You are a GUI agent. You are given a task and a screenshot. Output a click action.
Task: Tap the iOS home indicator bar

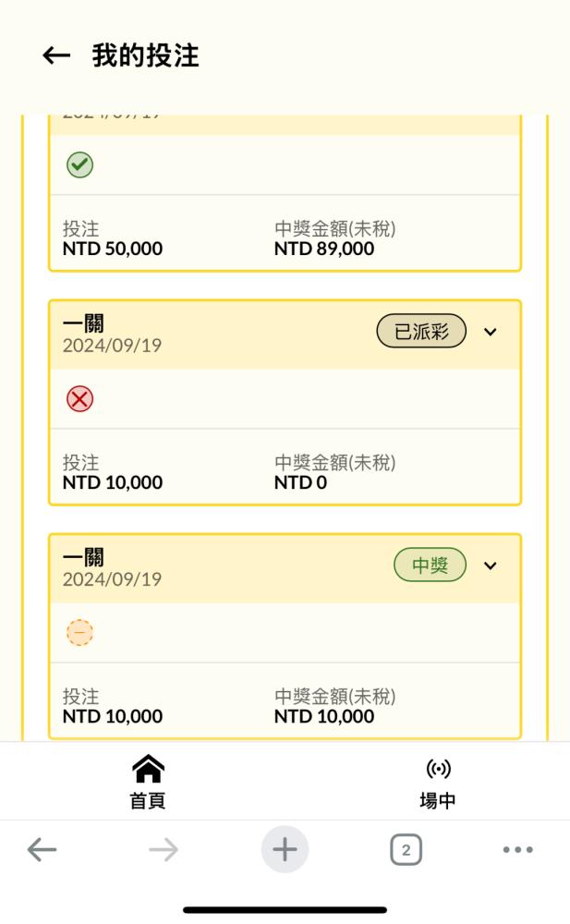[285, 910]
